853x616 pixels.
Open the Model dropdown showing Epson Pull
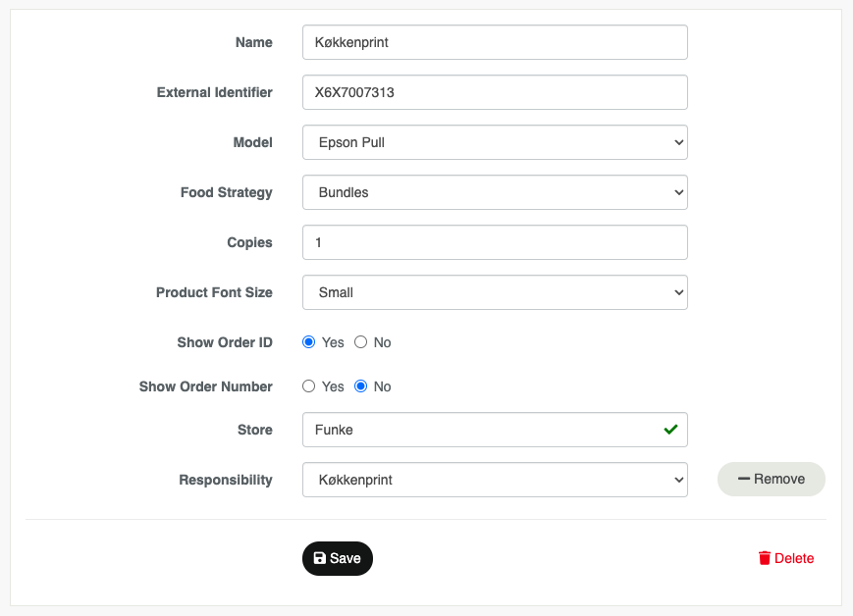coord(495,142)
